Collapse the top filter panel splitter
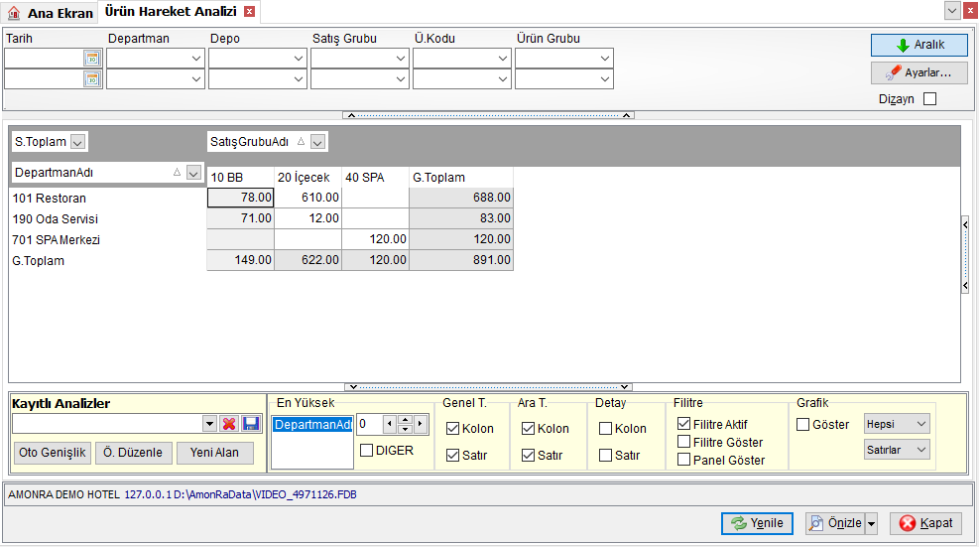 [x=488, y=115]
